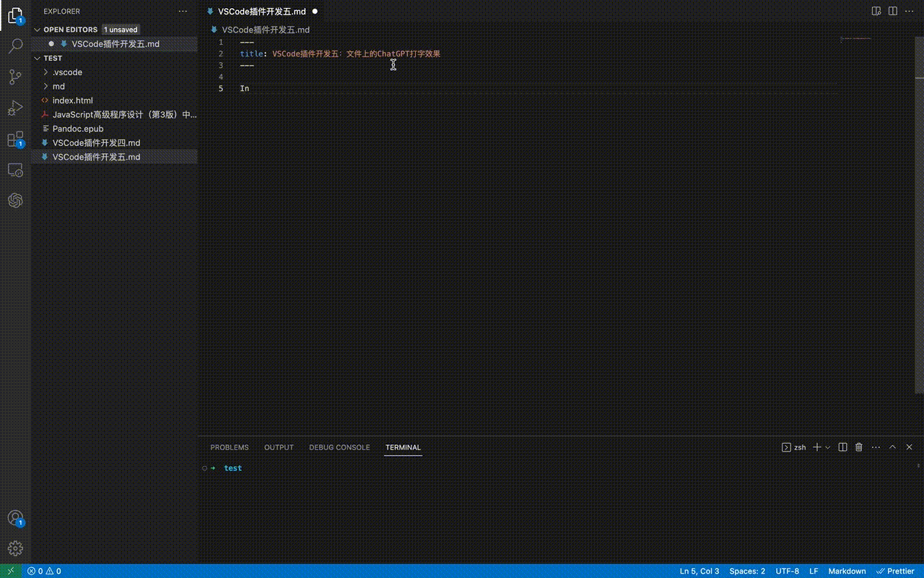Change language mode via Markdown
Screen dimensions: 924x578
point(847,571)
